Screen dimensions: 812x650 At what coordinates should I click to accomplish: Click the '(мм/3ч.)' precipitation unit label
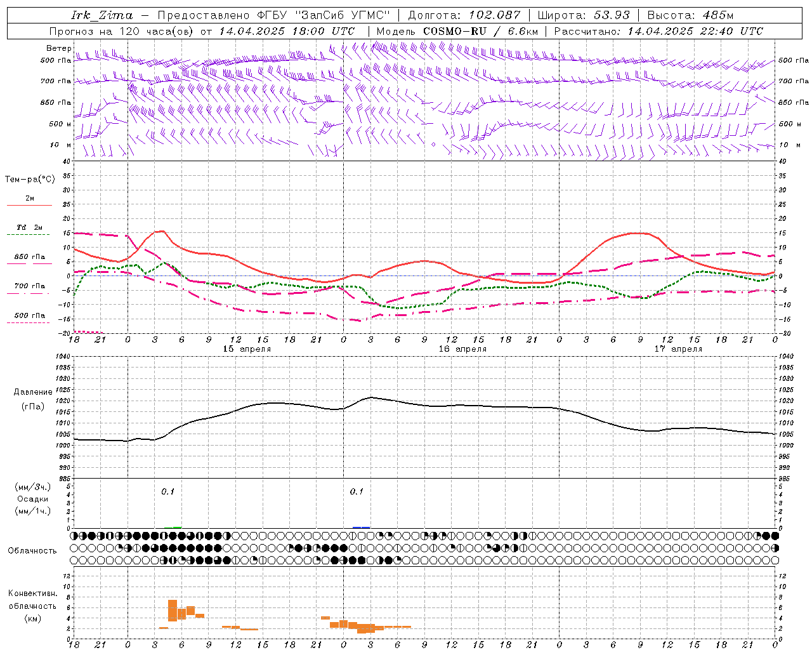tap(33, 487)
